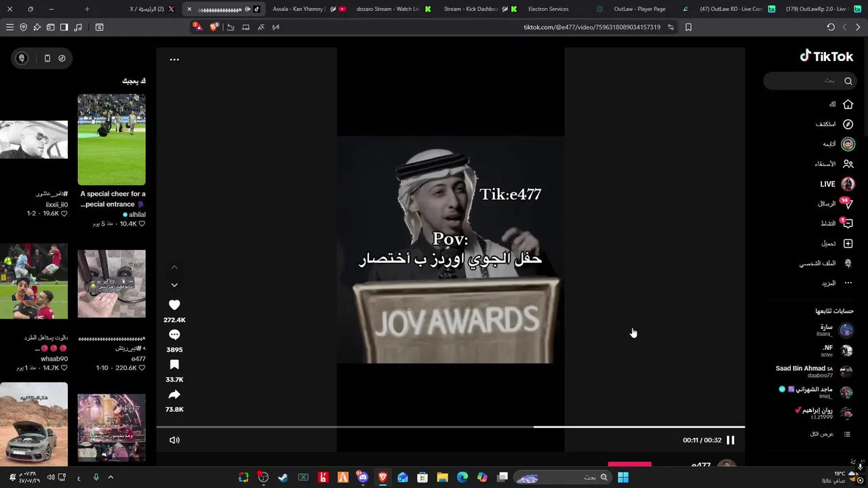Click the search magnifier in TikTok search

[x=848, y=81]
